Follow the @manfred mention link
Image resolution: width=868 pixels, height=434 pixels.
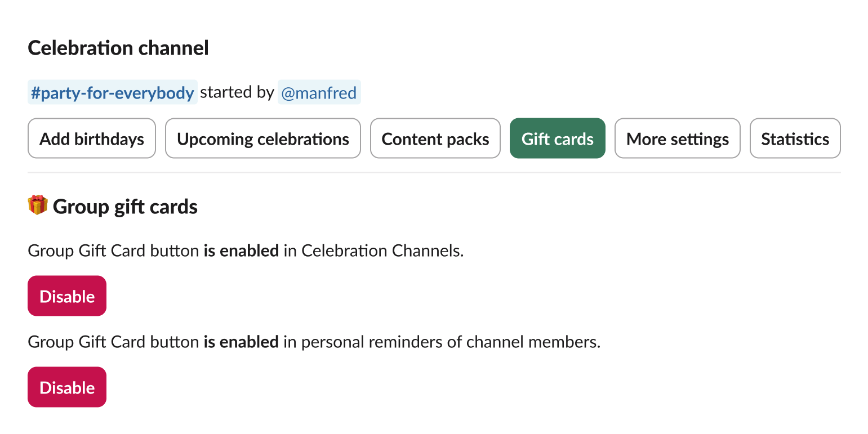pyautogui.click(x=319, y=92)
